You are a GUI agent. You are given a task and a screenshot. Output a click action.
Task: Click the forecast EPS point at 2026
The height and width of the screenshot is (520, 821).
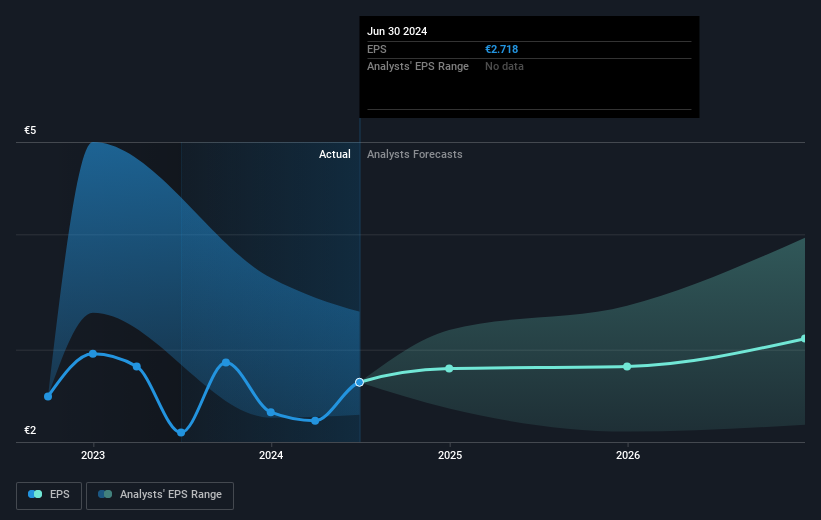[x=627, y=367]
